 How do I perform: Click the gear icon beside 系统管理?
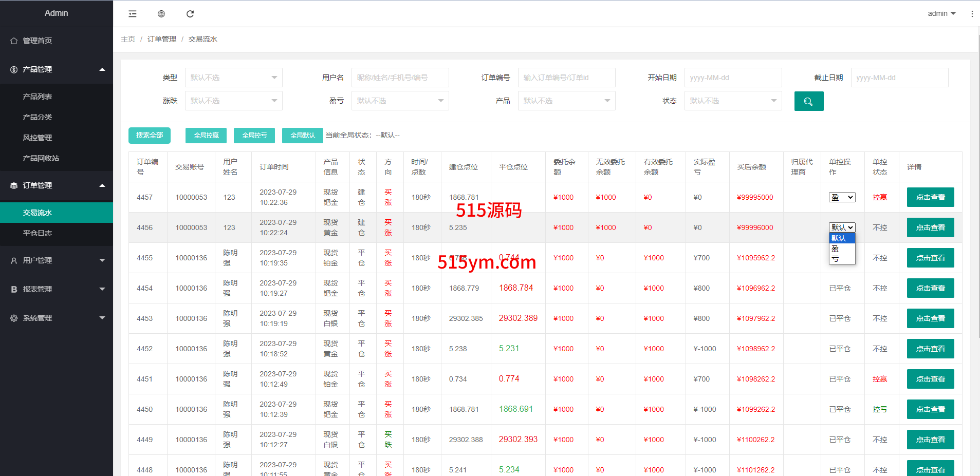tap(14, 318)
